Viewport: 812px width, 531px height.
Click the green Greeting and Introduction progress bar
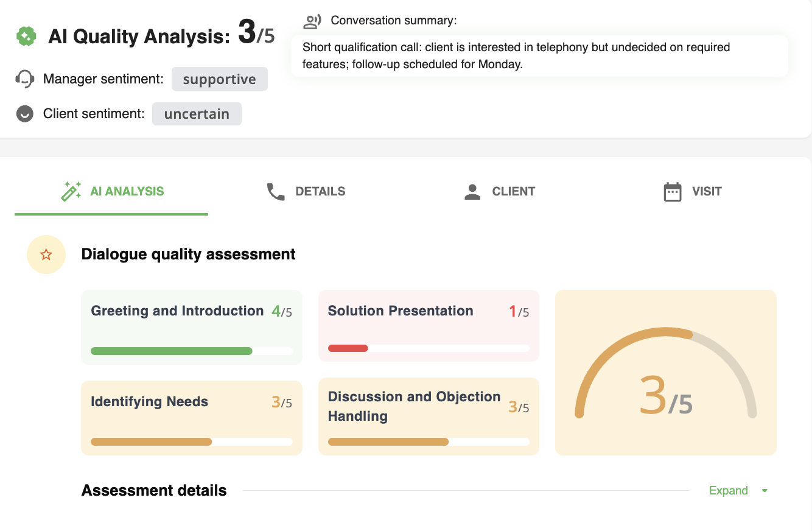click(172, 351)
